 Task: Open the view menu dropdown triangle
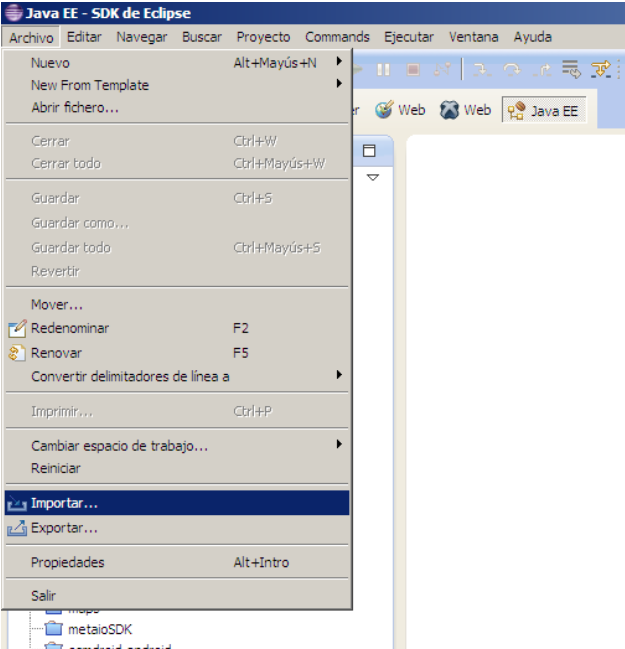373,177
